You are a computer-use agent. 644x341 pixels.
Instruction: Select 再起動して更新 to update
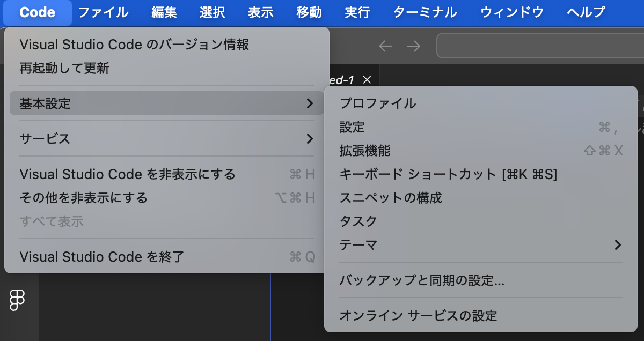64,68
